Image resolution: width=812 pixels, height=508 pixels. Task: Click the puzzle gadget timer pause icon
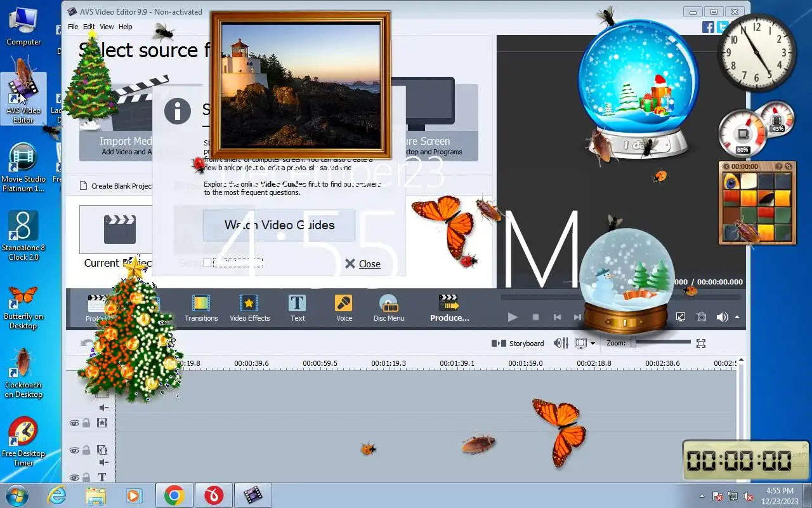tap(726, 166)
